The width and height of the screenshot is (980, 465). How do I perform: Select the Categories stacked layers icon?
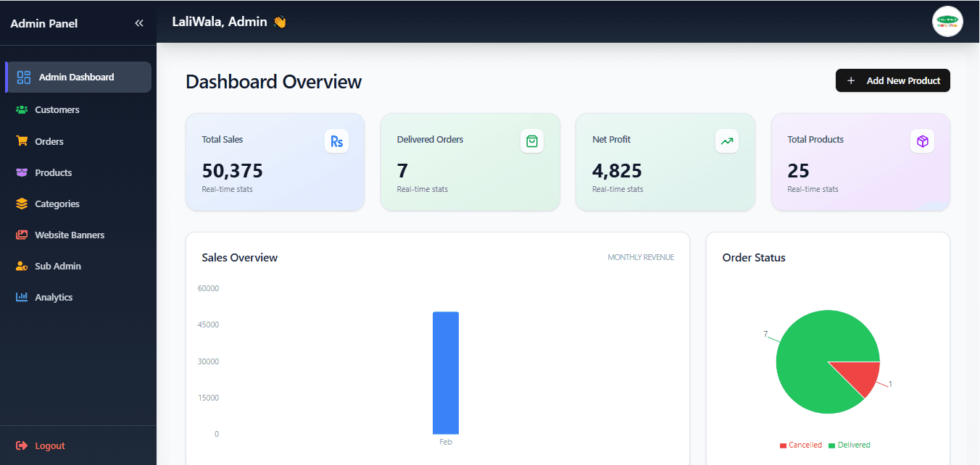point(22,204)
